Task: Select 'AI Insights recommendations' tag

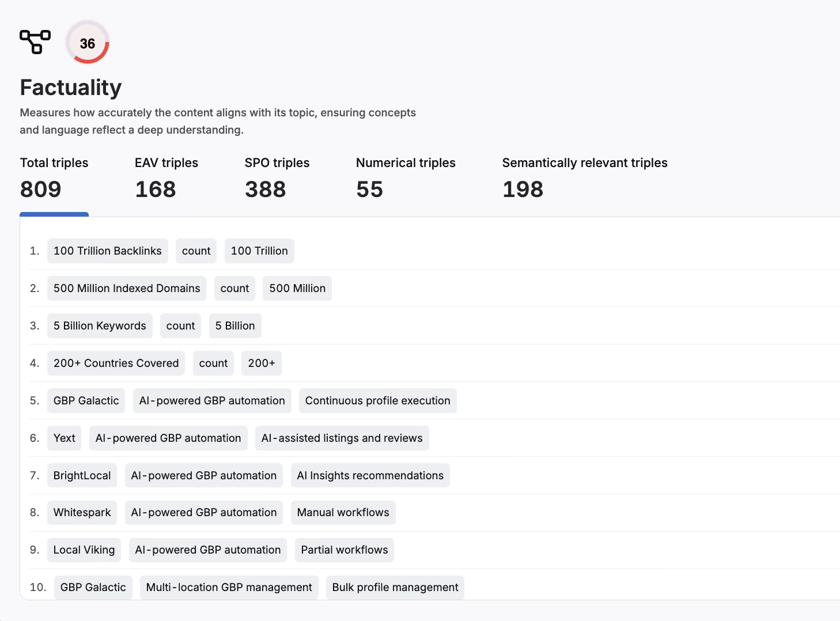Action: click(370, 476)
